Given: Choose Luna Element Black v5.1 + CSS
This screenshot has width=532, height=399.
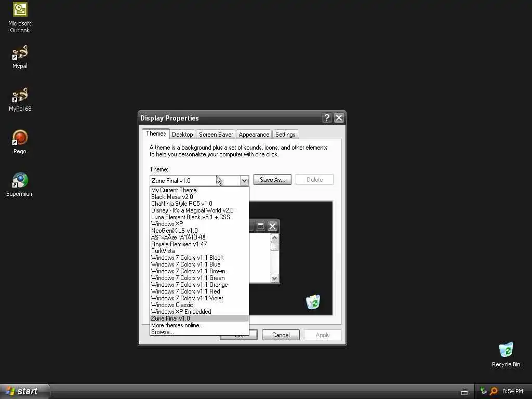Looking at the screenshot, I should tap(199, 217).
